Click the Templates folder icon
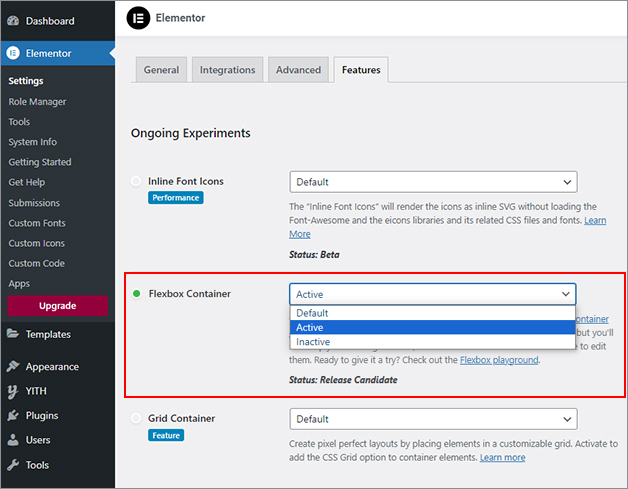This screenshot has height=489, width=628. point(13,334)
